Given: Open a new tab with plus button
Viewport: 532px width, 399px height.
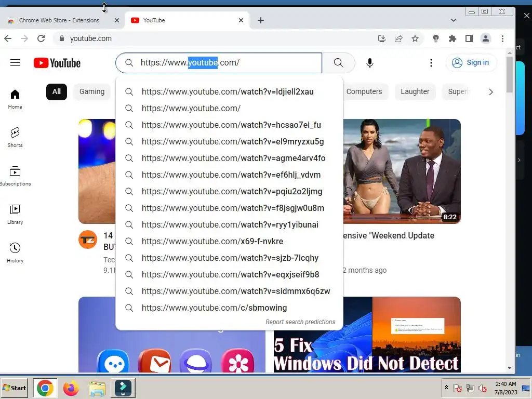Looking at the screenshot, I should tap(261, 20).
